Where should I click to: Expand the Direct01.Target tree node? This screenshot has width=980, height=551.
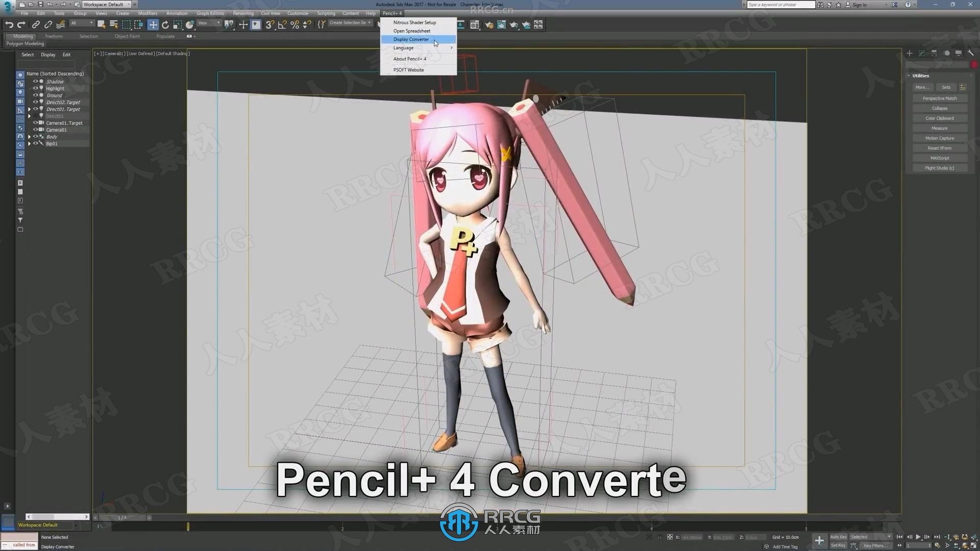point(29,109)
